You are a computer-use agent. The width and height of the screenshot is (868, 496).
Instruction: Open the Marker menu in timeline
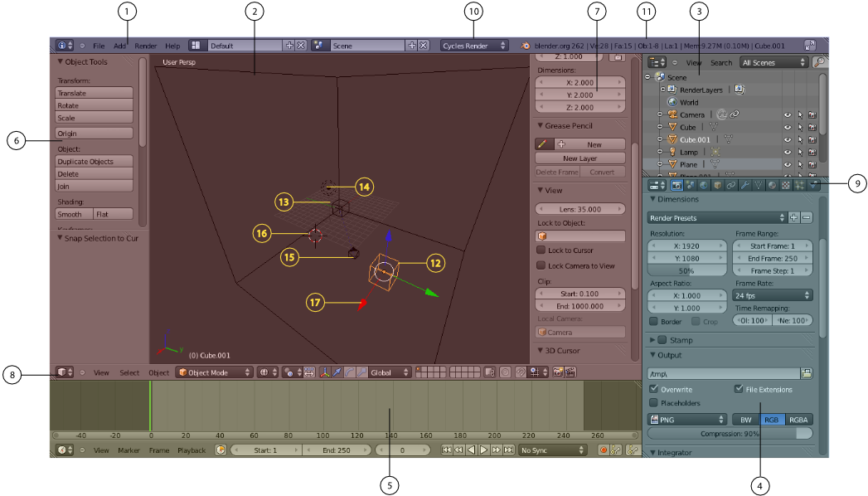(x=129, y=450)
